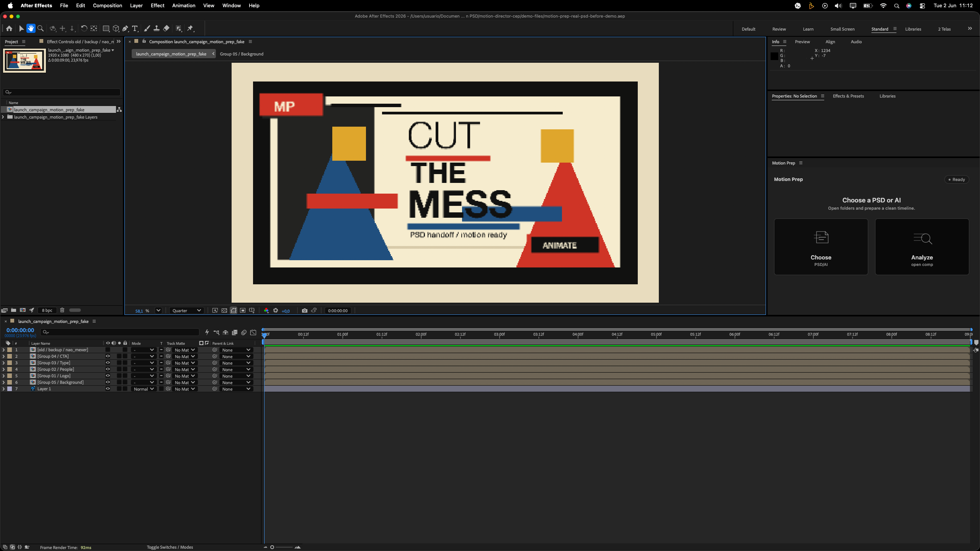Select the Orbit camera tool
The height and width of the screenshot is (551, 980).
point(53,28)
